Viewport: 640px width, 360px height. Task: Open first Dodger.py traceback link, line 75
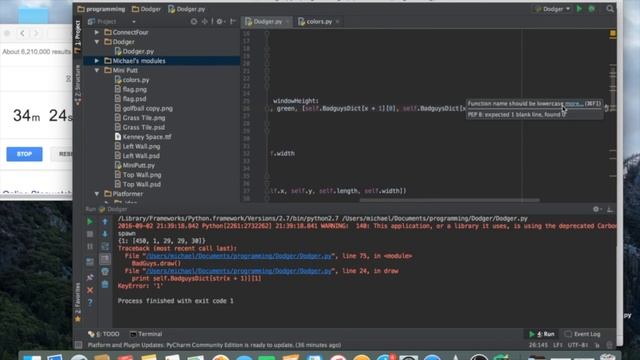(239, 256)
